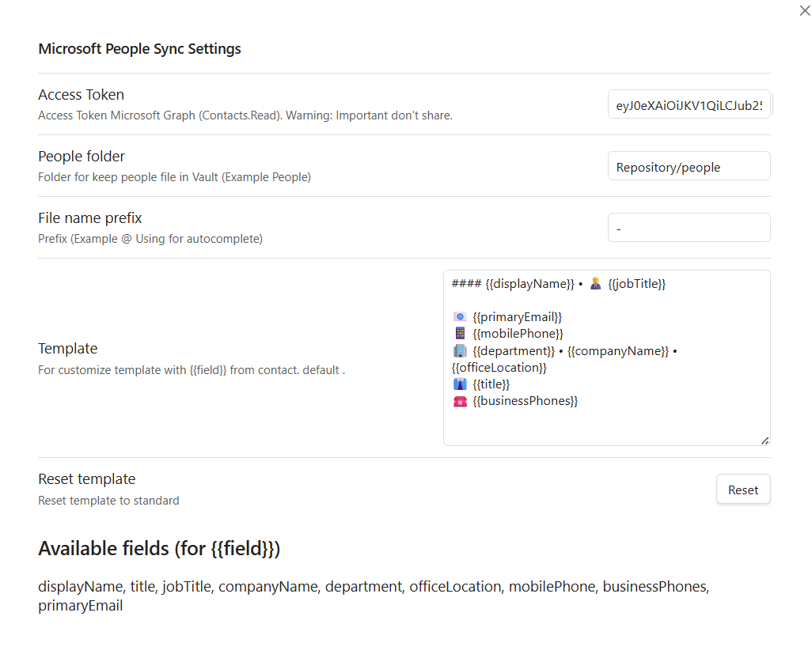Click the People folder field showing Repository/people

(689, 165)
